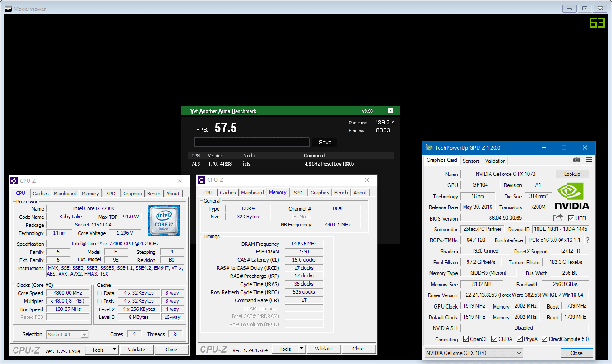Click the memory Size value 32 GBytes
Image resolution: width=612 pixels, height=364 pixels.
pos(248,217)
